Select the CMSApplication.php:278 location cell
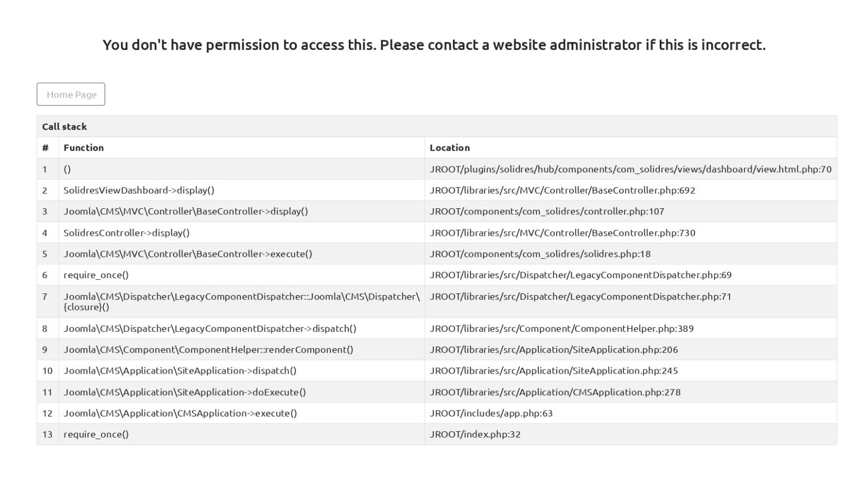 (555, 392)
